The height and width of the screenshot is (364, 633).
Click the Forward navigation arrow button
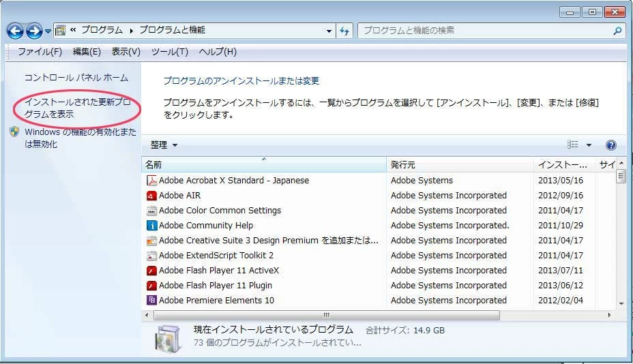(34, 31)
